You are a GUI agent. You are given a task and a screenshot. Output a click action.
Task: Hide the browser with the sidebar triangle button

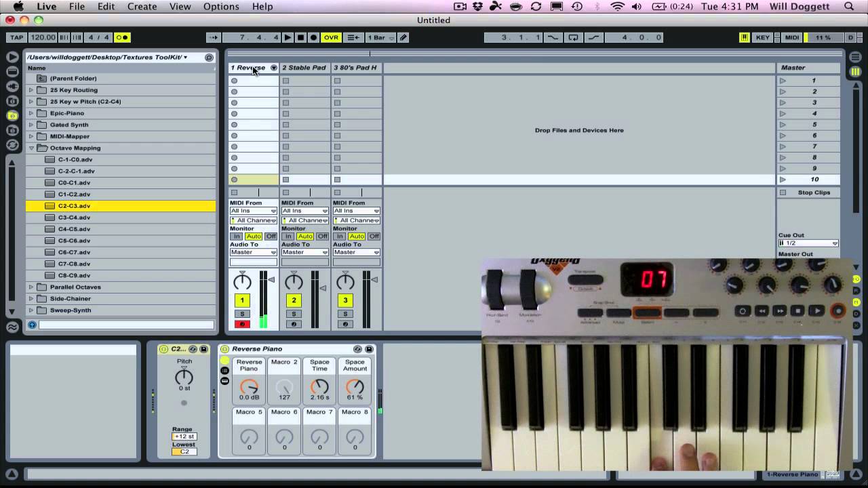tap(12, 57)
